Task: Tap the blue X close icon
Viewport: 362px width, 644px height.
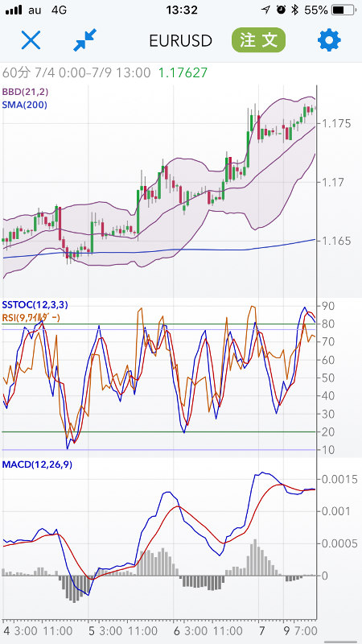Action: coord(31,40)
